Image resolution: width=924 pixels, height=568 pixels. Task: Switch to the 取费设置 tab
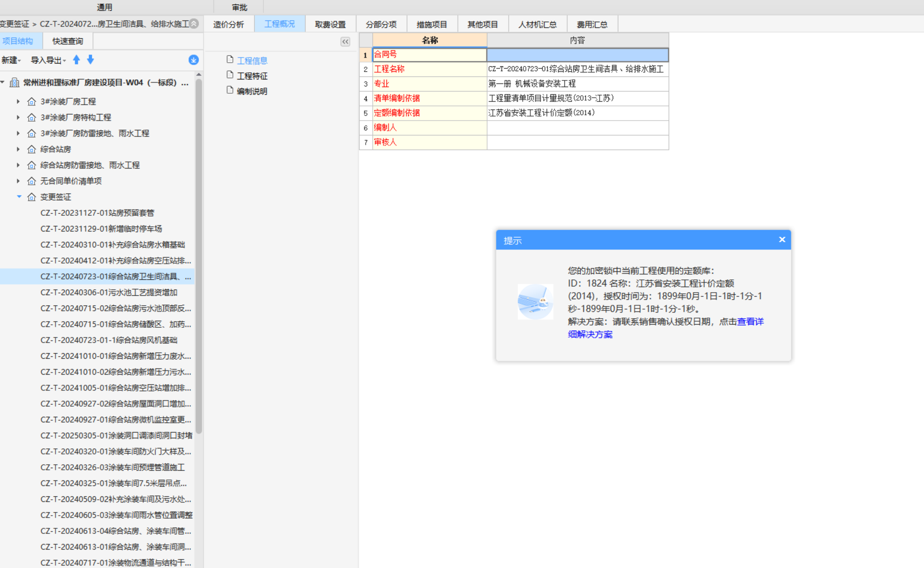pyautogui.click(x=331, y=24)
